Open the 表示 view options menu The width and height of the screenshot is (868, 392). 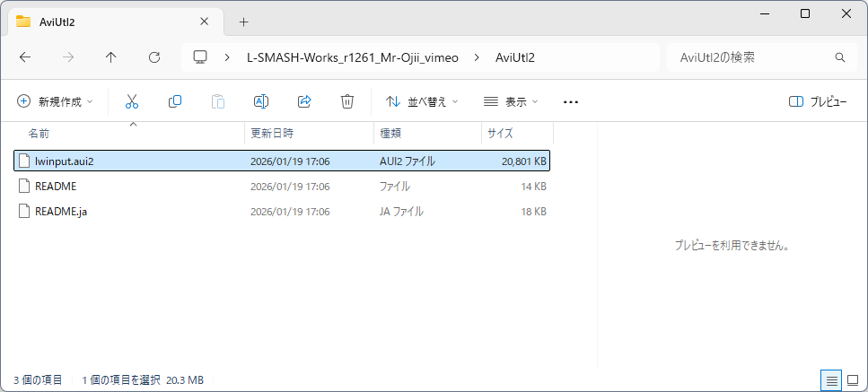tap(511, 102)
